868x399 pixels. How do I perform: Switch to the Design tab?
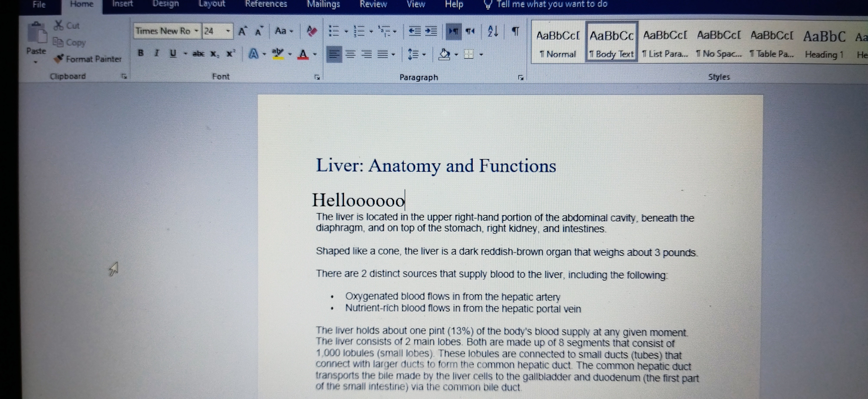coord(165,4)
